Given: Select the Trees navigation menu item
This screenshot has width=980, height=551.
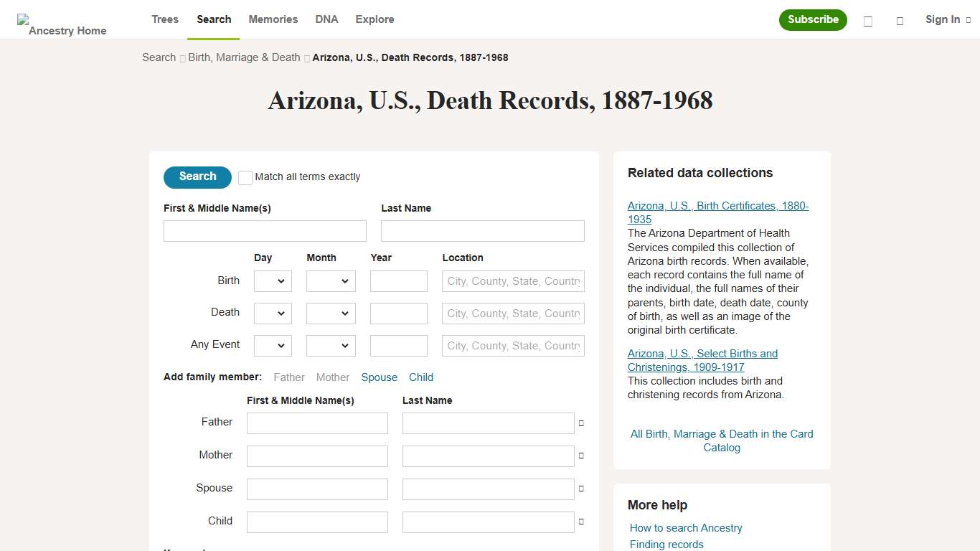Looking at the screenshot, I should coord(164,19).
